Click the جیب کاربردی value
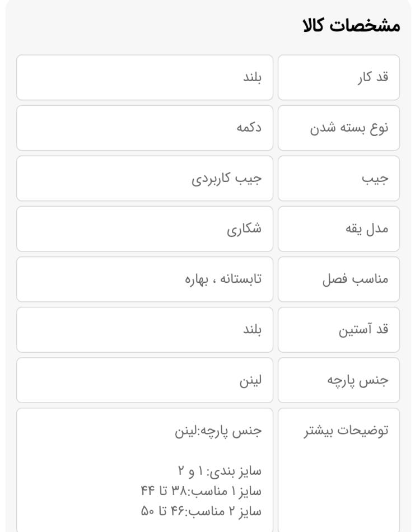 227,179
